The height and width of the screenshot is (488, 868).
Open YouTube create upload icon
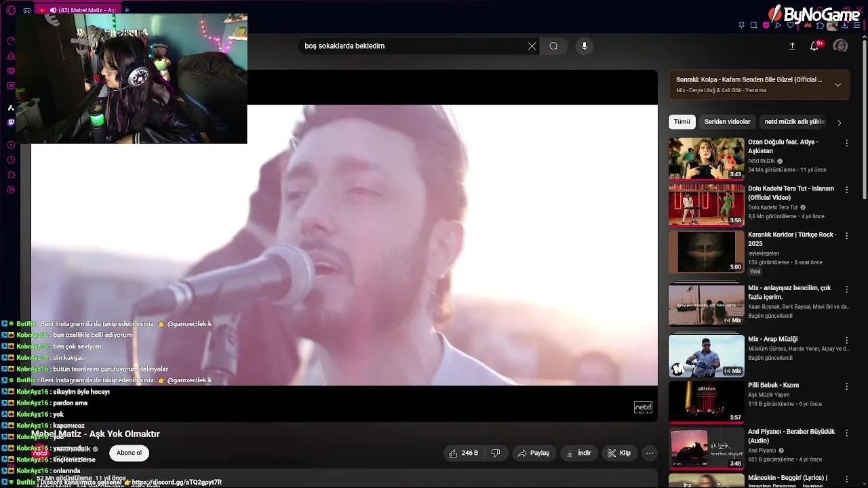(x=792, y=46)
